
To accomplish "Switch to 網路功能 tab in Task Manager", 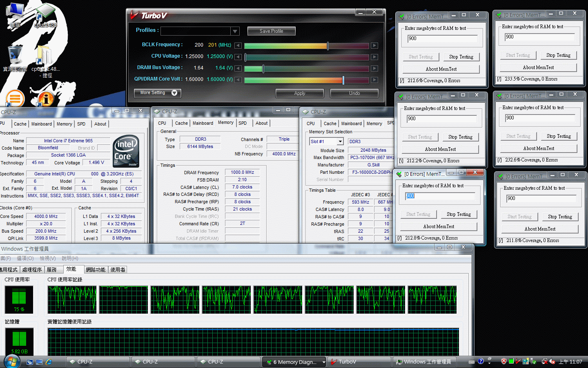I will pyautogui.click(x=96, y=270).
